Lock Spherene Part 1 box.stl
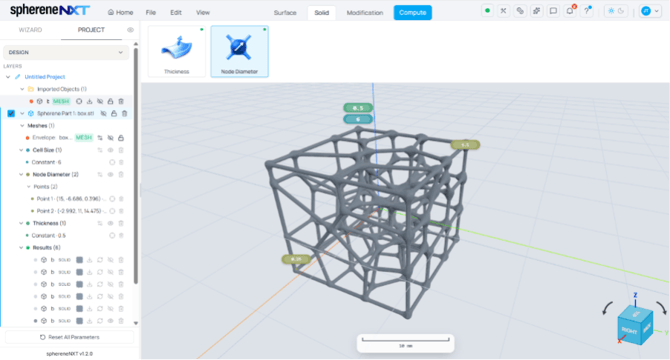Screen dimensions: 670x360 click(114, 113)
